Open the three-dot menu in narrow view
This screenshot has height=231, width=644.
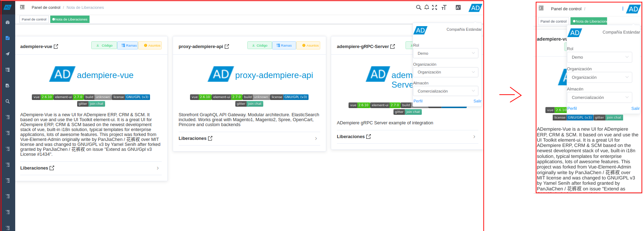point(623,9)
